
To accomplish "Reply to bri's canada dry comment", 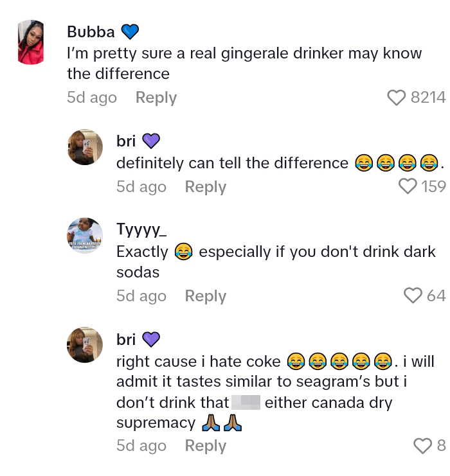I will [206, 446].
